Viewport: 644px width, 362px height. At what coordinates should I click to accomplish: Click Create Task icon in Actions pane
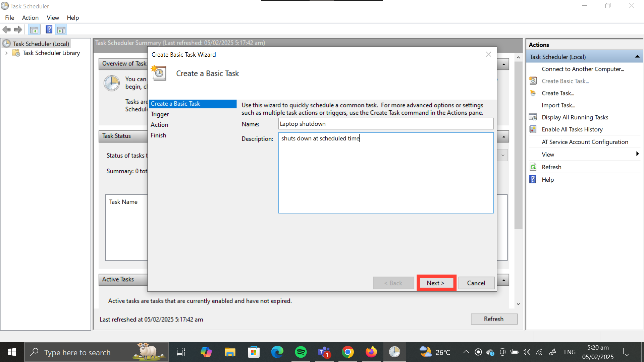pyautogui.click(x=533, y=93)
